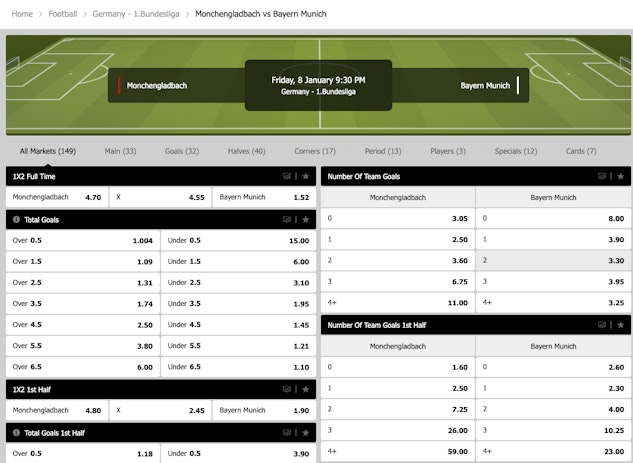The image size is (633, 463).
Task: Open the Main (33) tab
Action: pos(120,151)
